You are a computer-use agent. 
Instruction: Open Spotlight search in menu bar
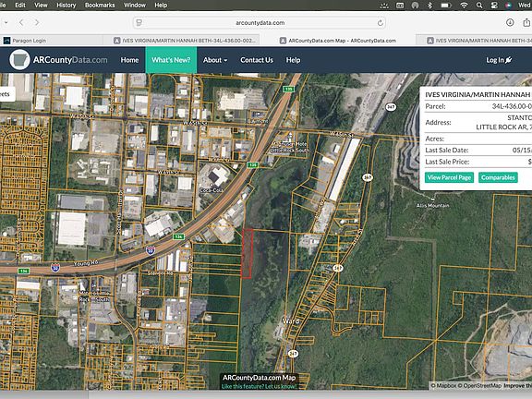point(479,6)
